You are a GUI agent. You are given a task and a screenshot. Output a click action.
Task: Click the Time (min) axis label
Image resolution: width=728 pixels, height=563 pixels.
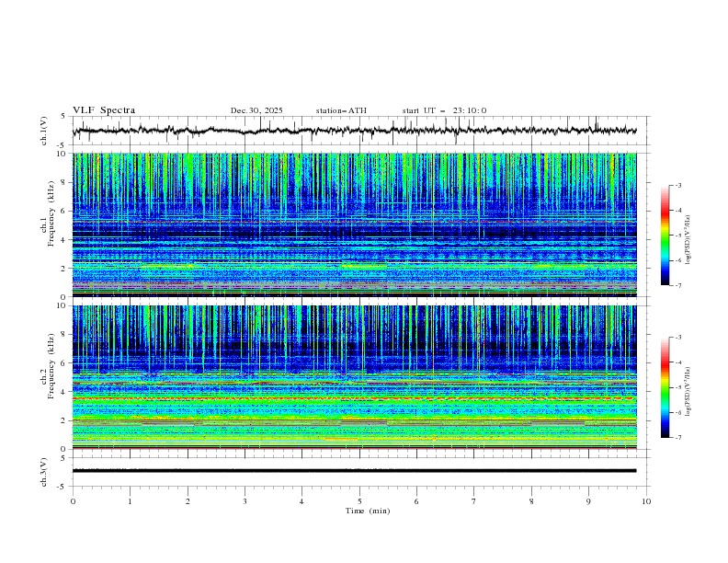point(367,510)
